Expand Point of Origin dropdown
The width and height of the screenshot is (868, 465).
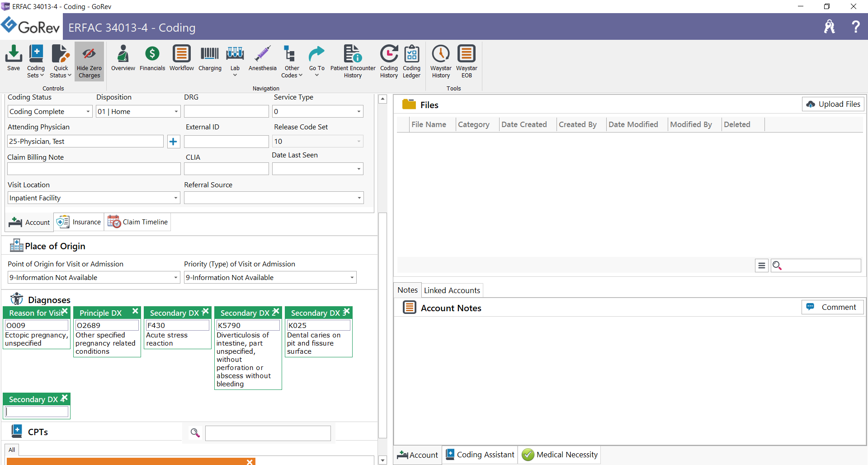coord(176,278)
